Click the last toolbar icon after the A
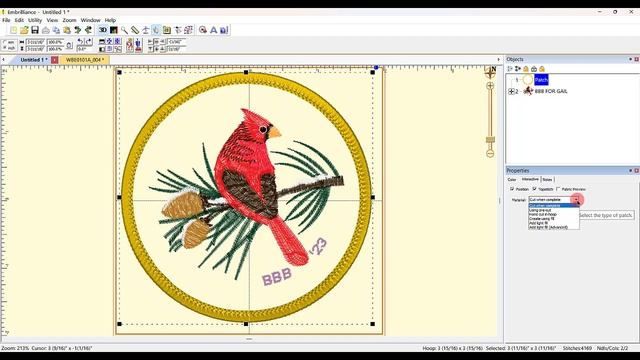The image size is (640, 360). point(224,30)
